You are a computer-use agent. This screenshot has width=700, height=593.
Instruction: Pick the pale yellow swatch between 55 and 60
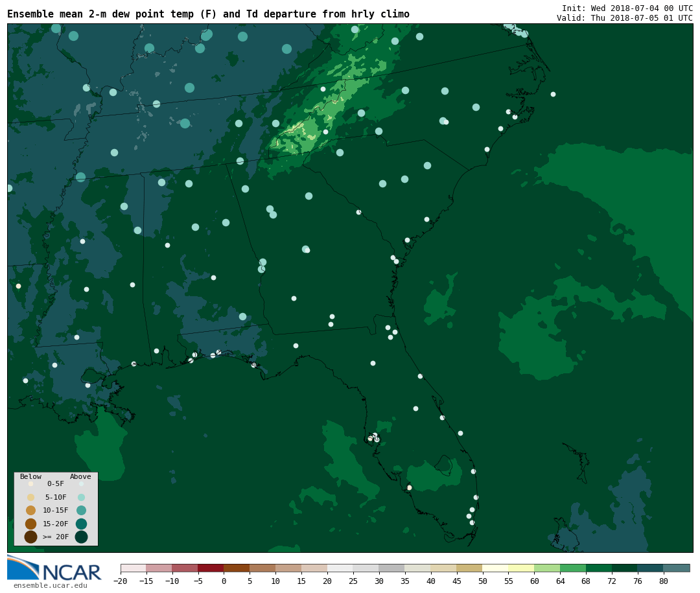(521, 568)
